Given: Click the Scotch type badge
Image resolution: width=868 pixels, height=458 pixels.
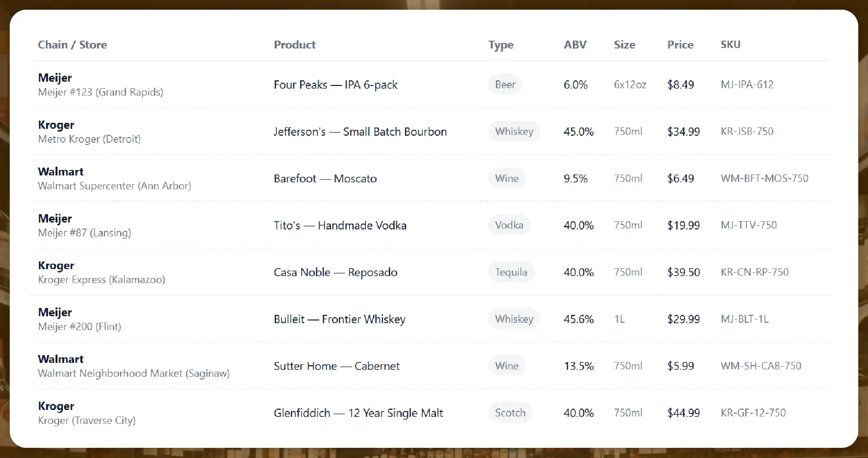Looking at the screenshot, I should (x=510, y=413).
